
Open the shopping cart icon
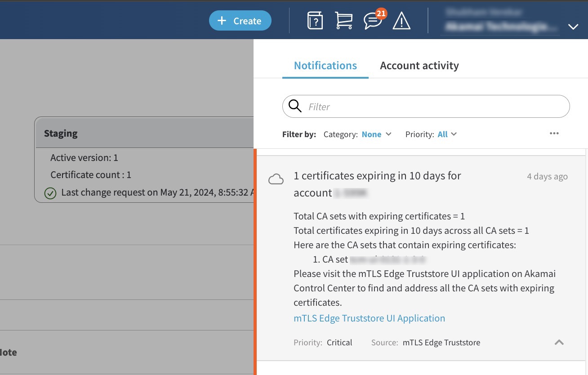[x=343, y=21]
